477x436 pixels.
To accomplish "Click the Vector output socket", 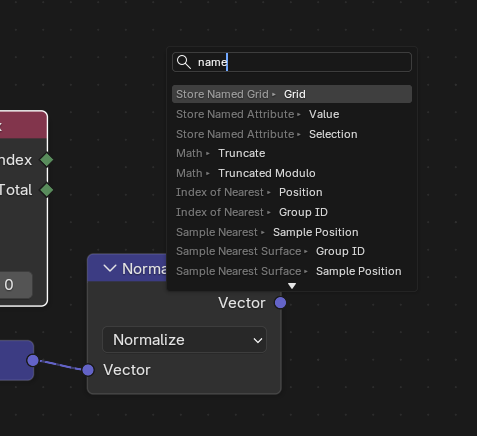I will (281, 303).
